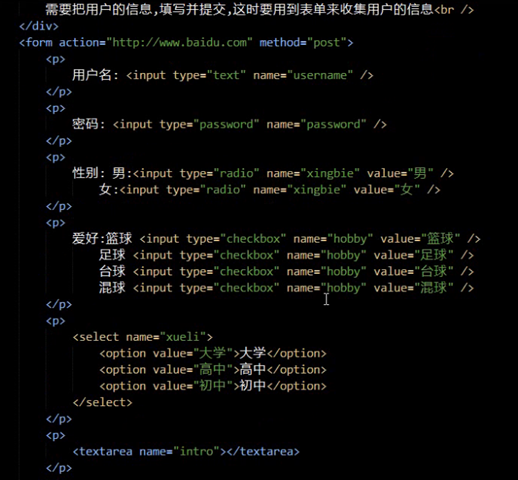Click "xingbie" in the 男 radio line

[x=330, y=173]
